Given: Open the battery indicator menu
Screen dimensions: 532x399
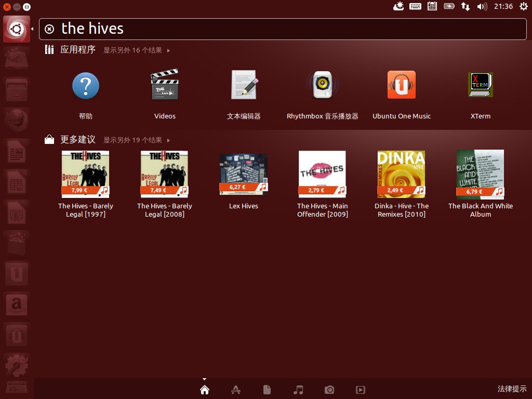Looking at the screenshot, I should point(449,6).
